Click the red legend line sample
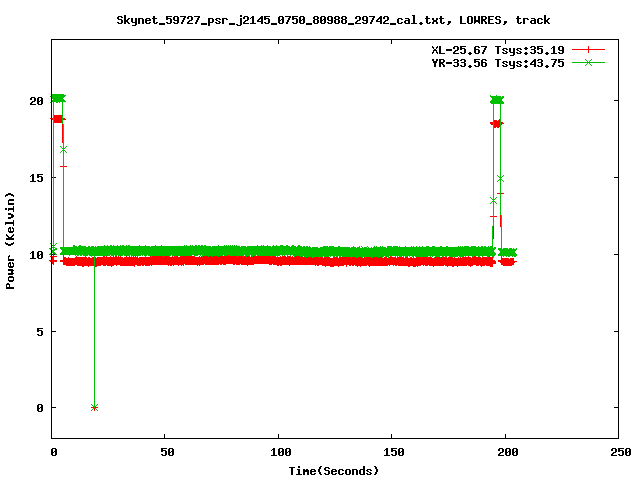This screenshot has width=640, height=480. [588, 50]
